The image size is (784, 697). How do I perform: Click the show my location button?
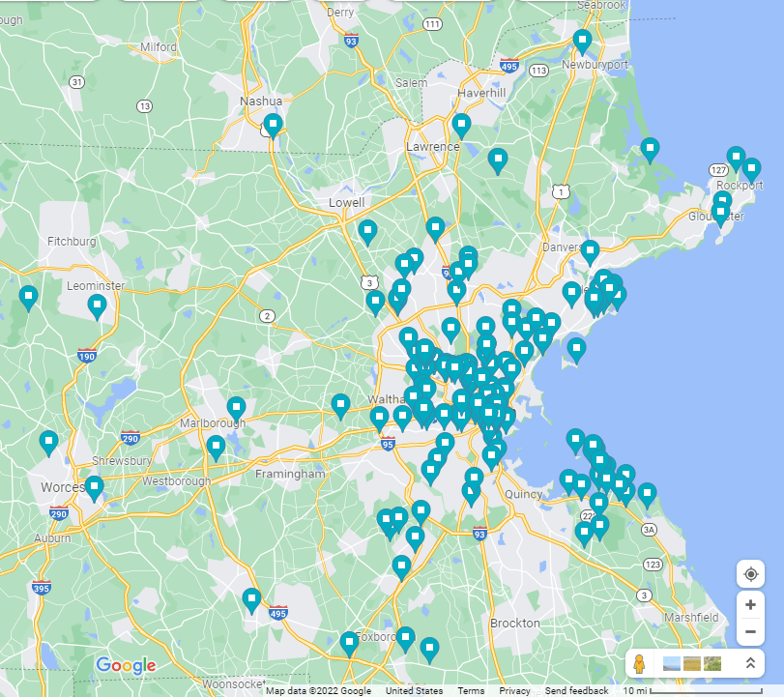tap(750, 573)
